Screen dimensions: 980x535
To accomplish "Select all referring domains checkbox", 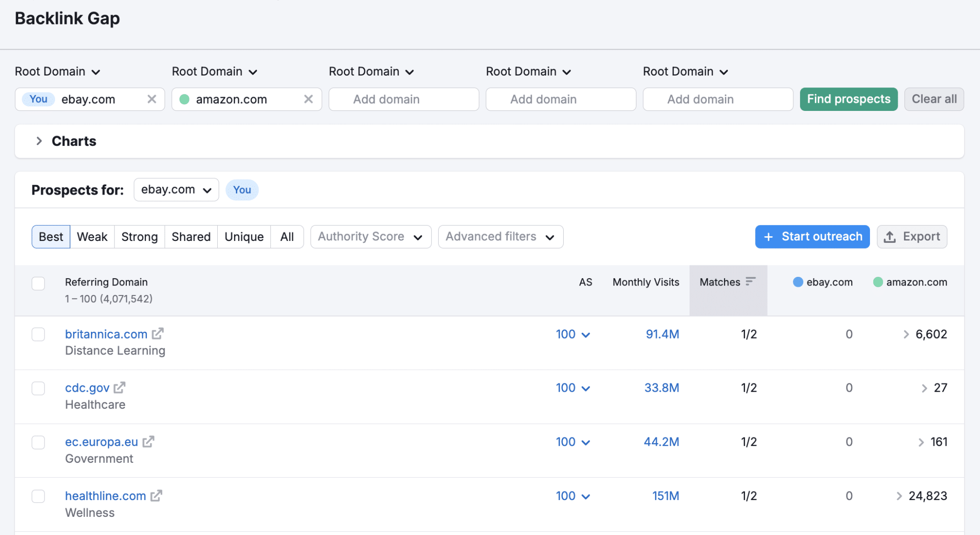I will click(38, 283).
